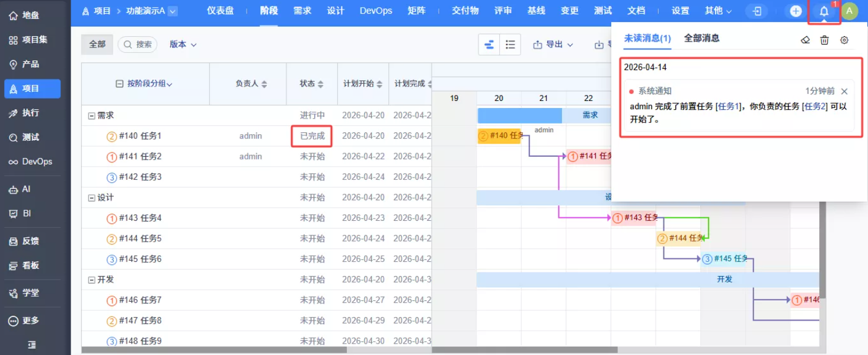Collapse the 需求 stage group
868x355 pixels.
tap(92, 116)
